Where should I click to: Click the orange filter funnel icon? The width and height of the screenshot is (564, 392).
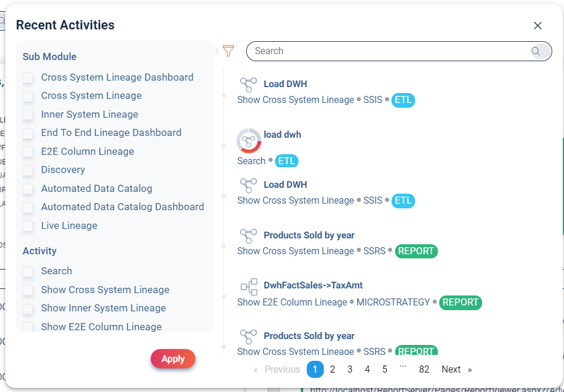coord(228,51)
